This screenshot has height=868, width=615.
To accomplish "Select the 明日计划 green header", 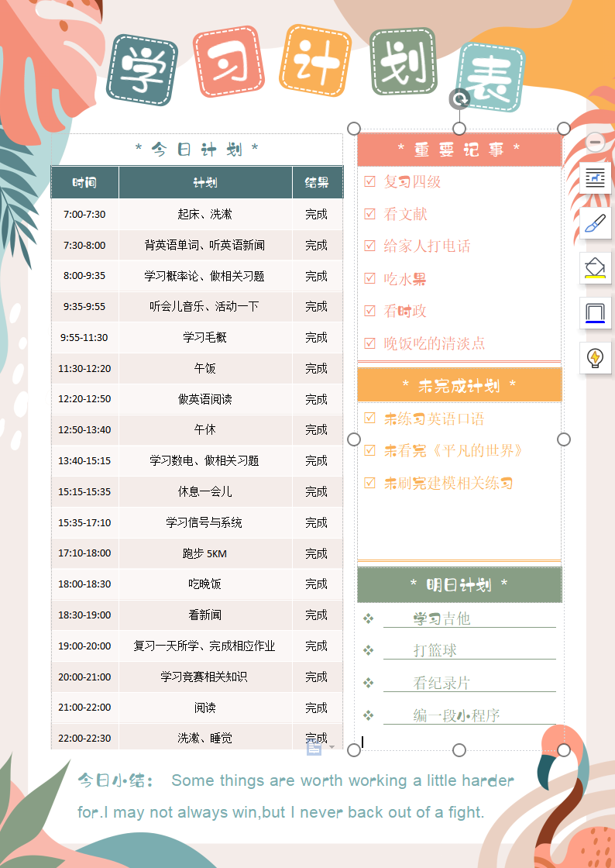I will click(x=459, y=585).
